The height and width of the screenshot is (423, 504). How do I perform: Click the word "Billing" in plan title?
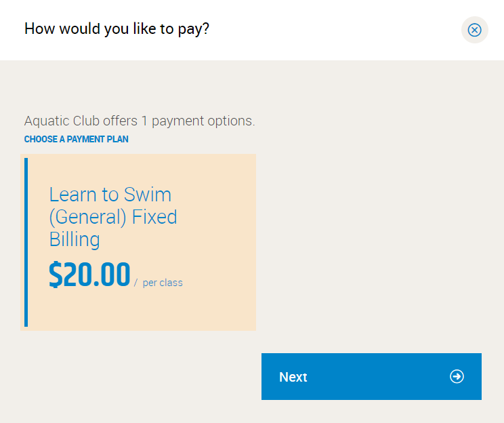pyautogui.click(x=75, y=239)
